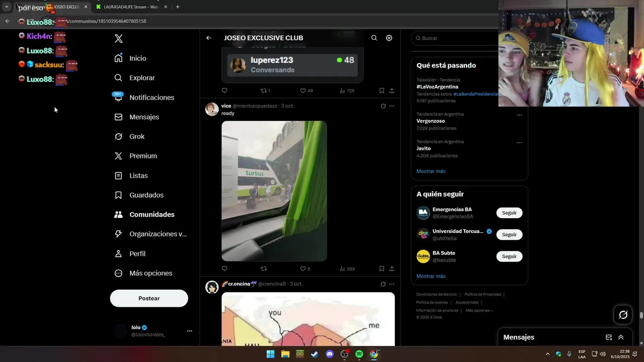Follow BA Subte
The width and height of the screenshot is (644, 362).
click(x=509, y=256)
